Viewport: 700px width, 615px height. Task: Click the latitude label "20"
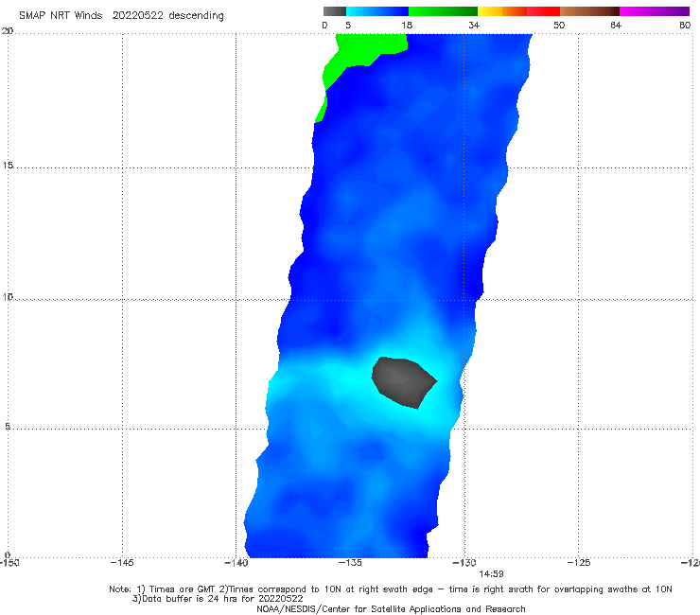[x=8, y=31]
